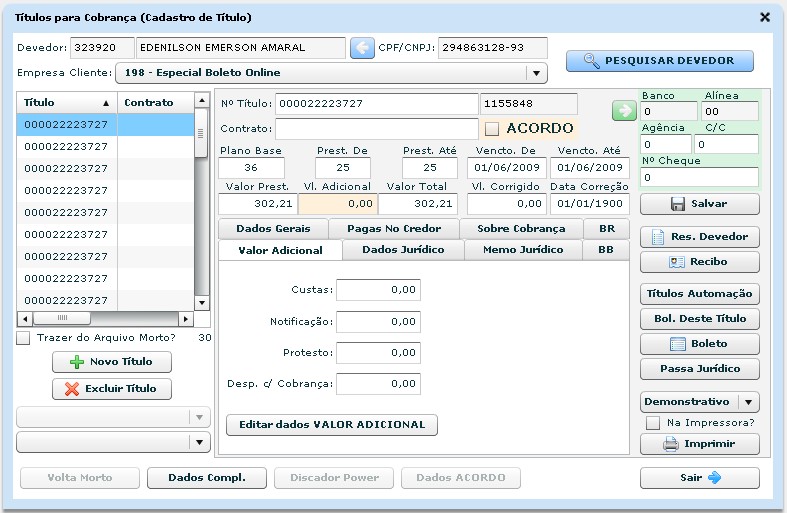Click the title list scroll up arrow
This screenshot has width=787, height=513.
202,100
